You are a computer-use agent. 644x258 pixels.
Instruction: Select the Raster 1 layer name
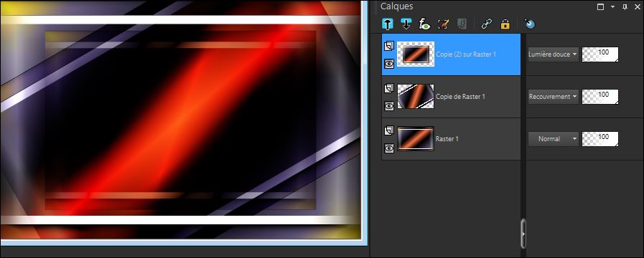tap(447, 138)
